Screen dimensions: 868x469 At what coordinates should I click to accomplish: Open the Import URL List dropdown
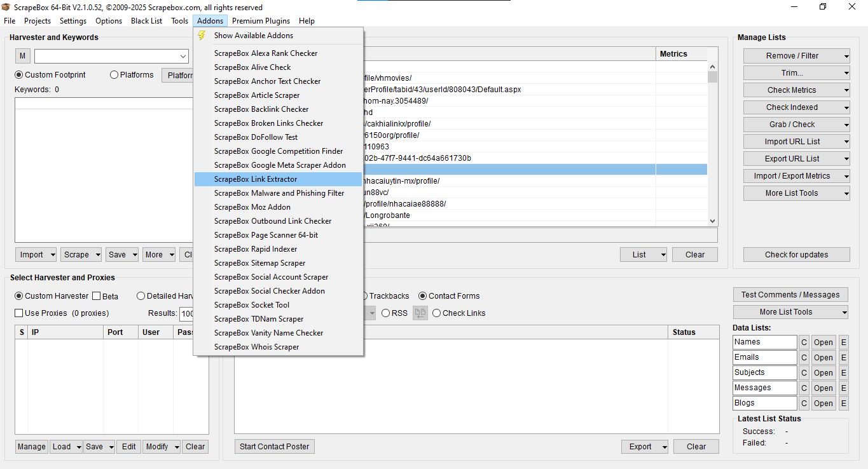797,142
